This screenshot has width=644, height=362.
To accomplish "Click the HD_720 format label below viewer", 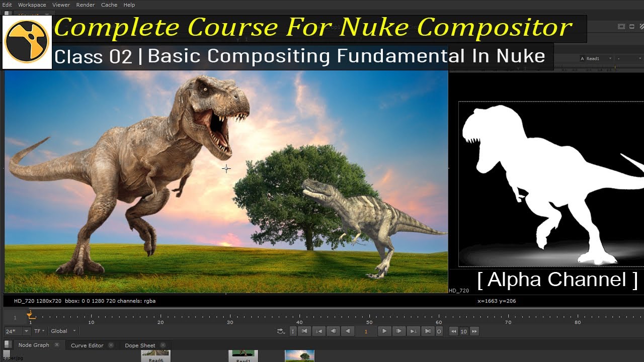I will pos(459,291).
